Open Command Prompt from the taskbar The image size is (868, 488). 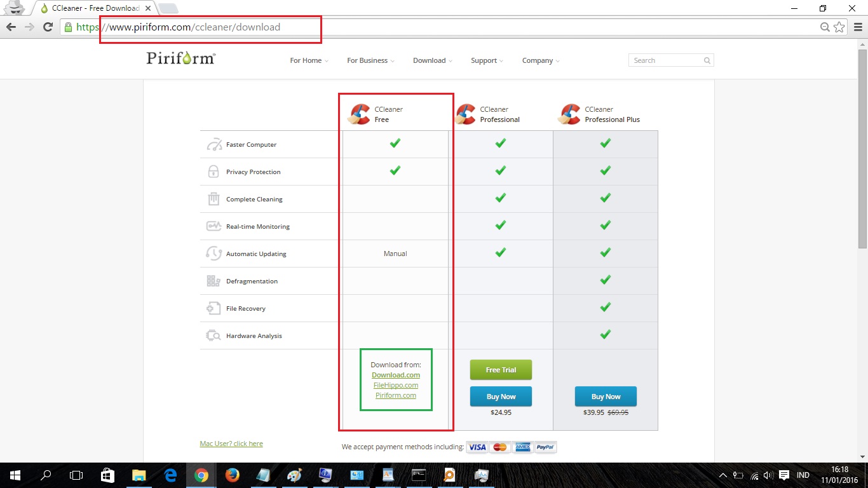pyautogui.click(x=418, y=475)
